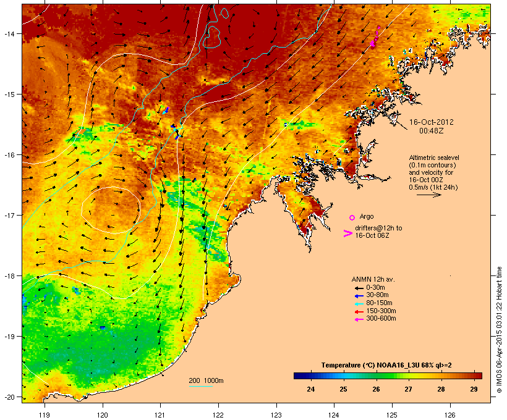
Task: Click the magenta Argo circle marker in legend
Action: [x=352, y=217]
